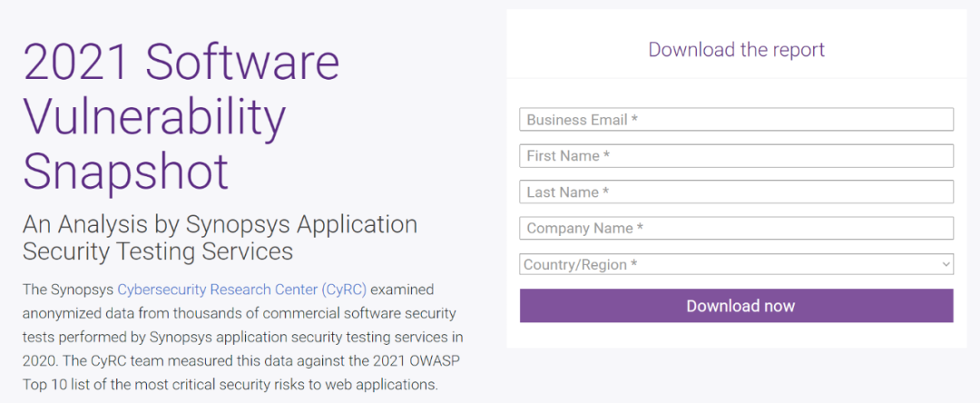The width and height of the screenshot is (980, 403).
Task: Click the word "Snapshot" in the title
Action: coord(125,170)
